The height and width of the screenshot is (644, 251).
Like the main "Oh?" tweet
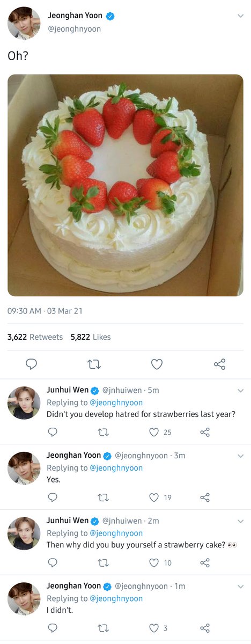(x=157, y=364)
